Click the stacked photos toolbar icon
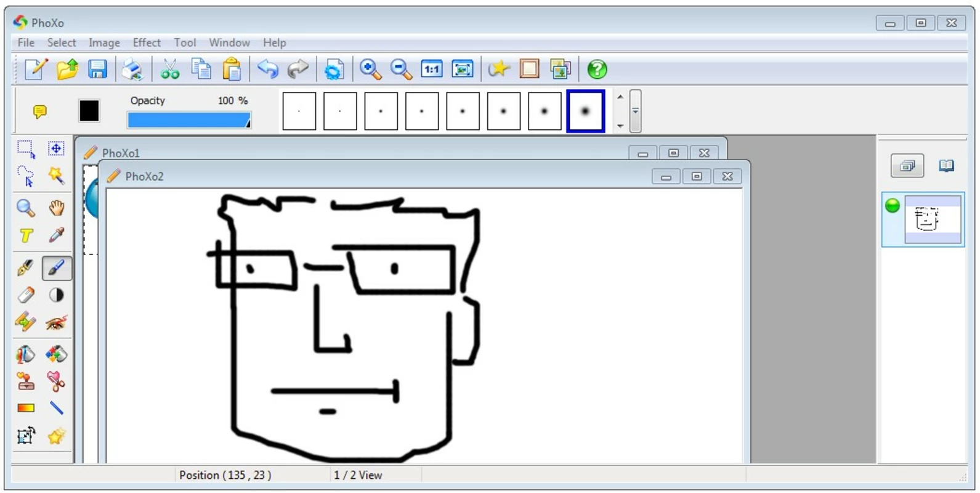The width and height of the screenshot is (980, 493). click(560, 69)
